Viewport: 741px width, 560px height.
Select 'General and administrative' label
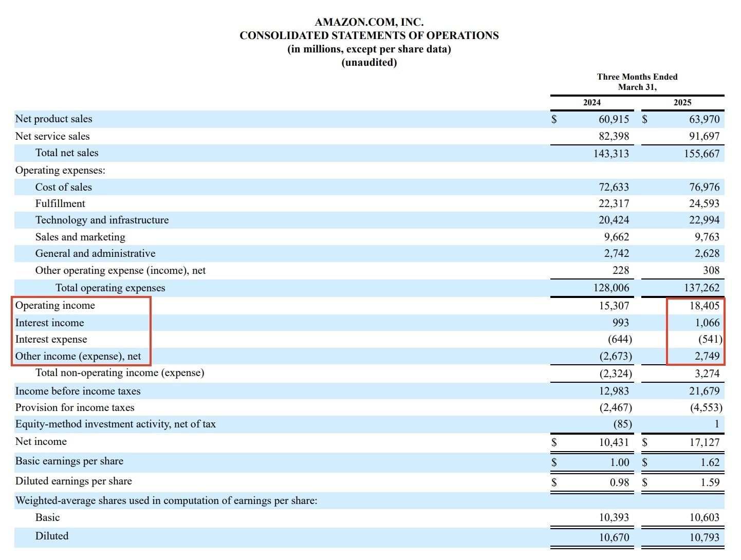(x=95, y=253)
